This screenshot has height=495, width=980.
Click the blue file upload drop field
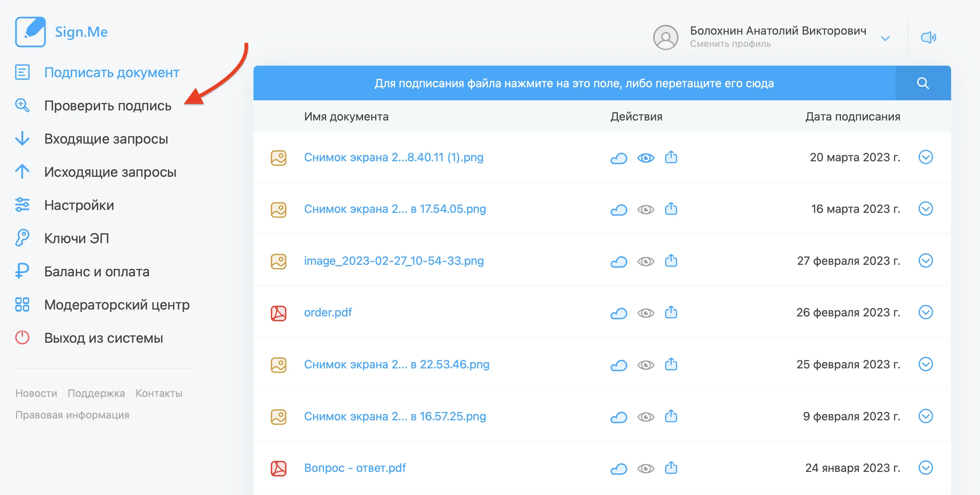(574, 83)
